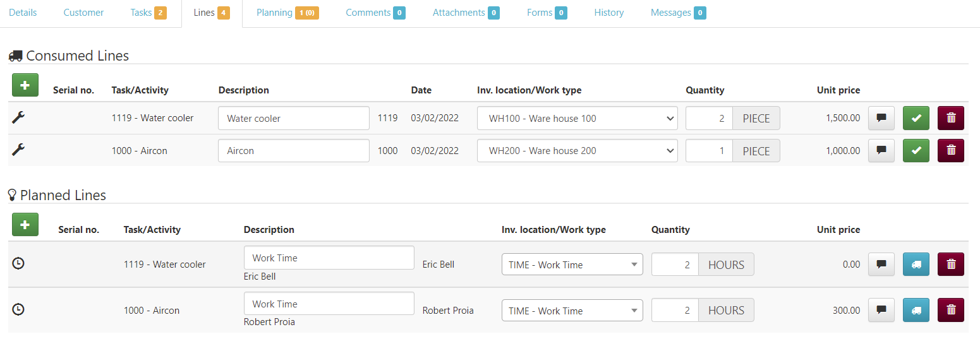
Task: Delete the Water cooler consumed line
Action: point(950,118)
